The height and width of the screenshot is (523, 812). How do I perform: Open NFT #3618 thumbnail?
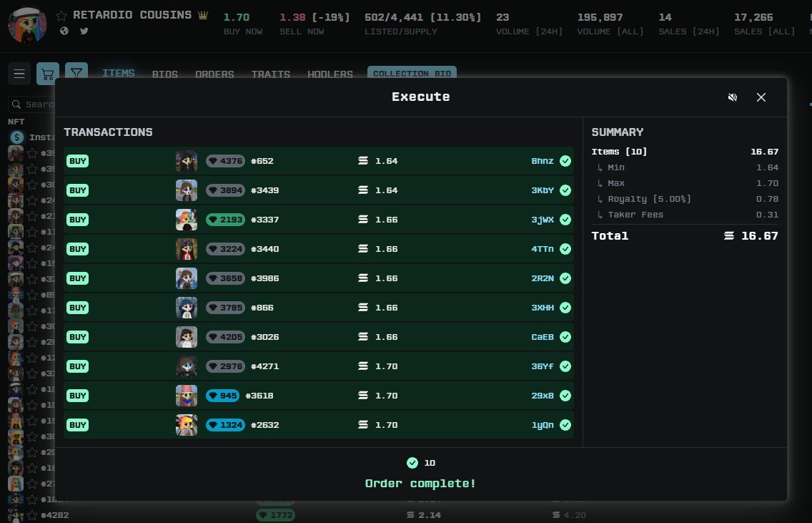187,396
